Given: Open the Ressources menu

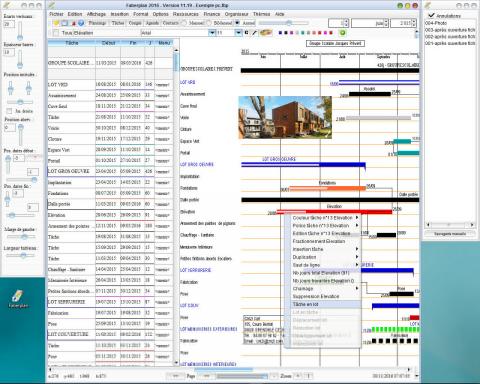Looking at the screenshot, I should pyautogui.click(x=186, y=14).
